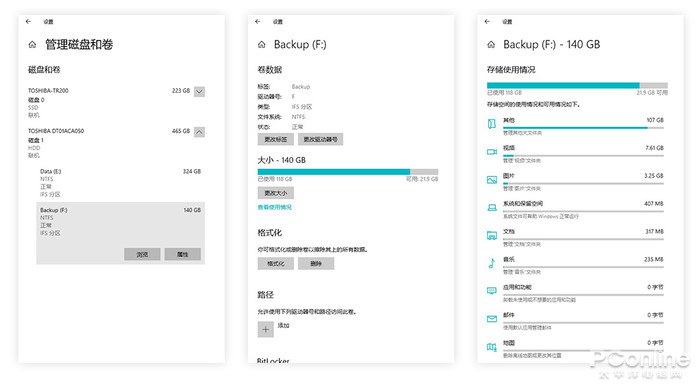Click the 其他 (Other) storage category icon
Image resolution: width=700 pixels, height=387 pixels.
pos(492,124)
